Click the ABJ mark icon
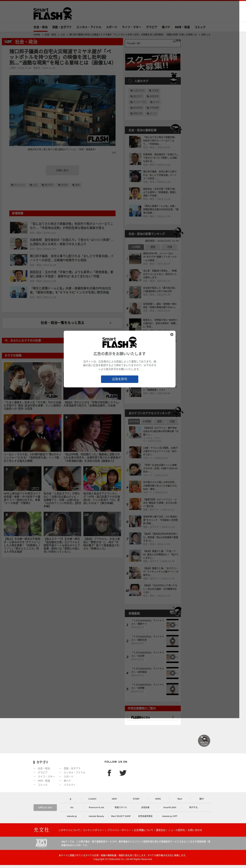Viewport: 246px width, 868px height. (41, 843)
